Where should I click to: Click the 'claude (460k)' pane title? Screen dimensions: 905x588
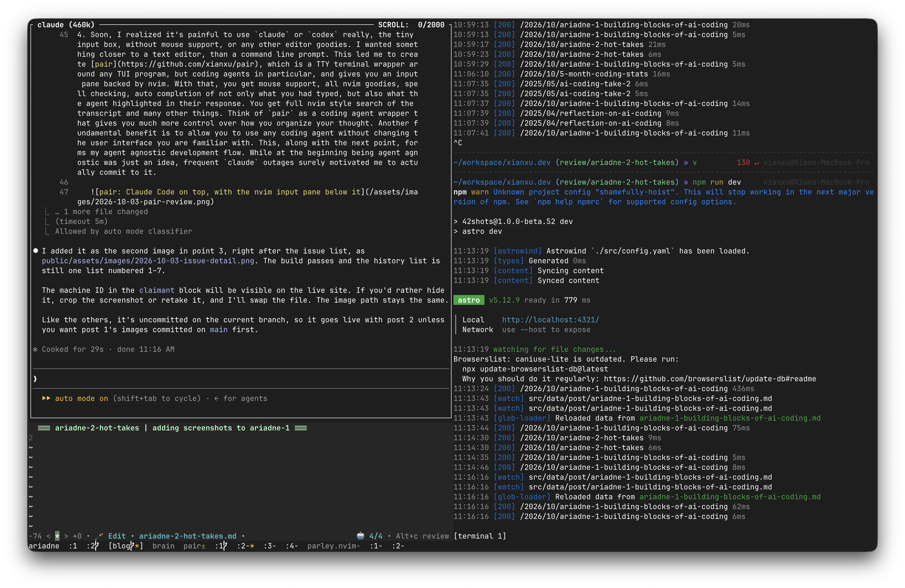point(66,25)
